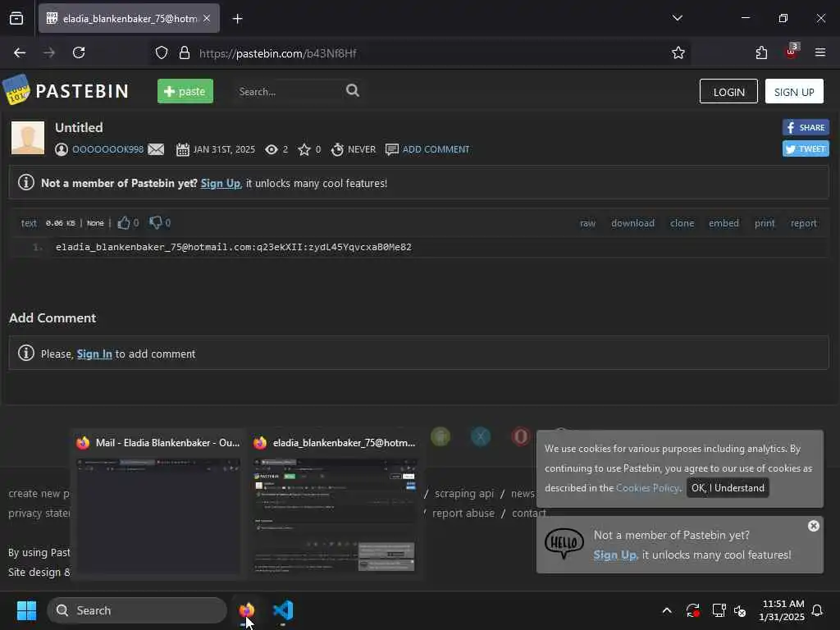Reload the current page
The image size is (840, 630).
tap(79, 52)
